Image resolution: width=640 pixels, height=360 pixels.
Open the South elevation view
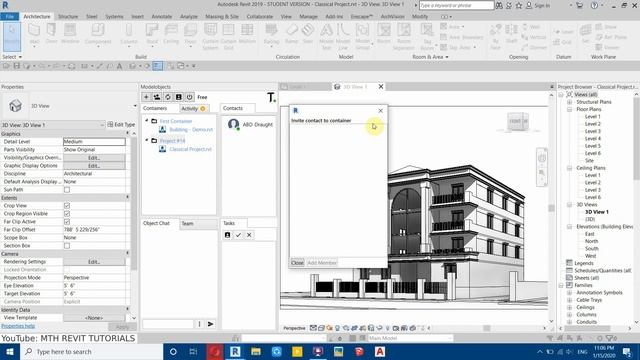tap(591, 249)
